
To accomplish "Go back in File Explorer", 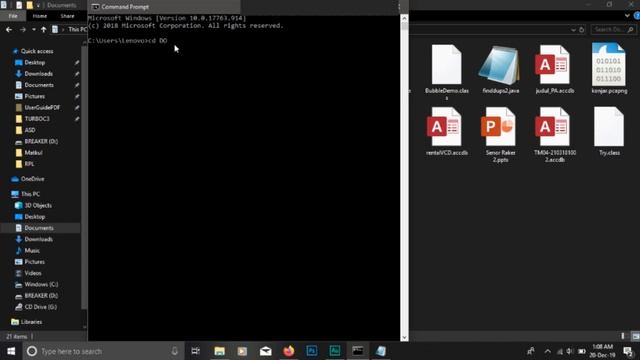I will click(x=9, y=29).
